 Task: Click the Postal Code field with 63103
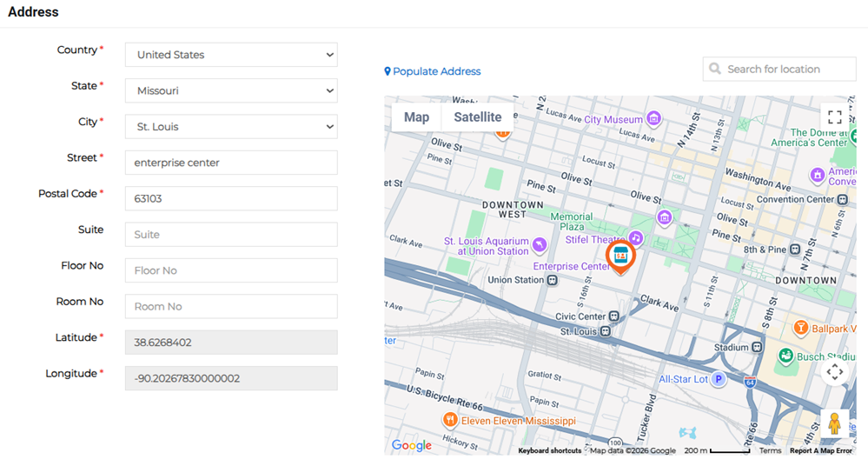(231, 198)
